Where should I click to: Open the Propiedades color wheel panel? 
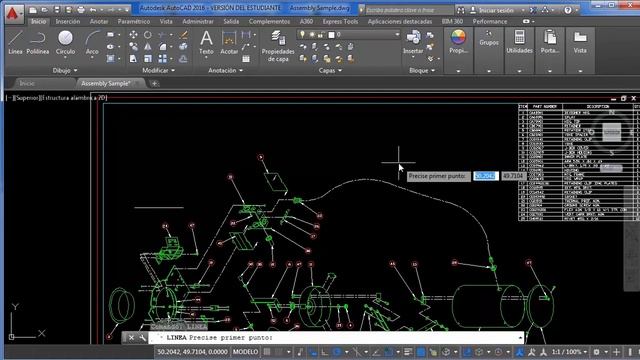pyautogui.click(x=458, y=42)
